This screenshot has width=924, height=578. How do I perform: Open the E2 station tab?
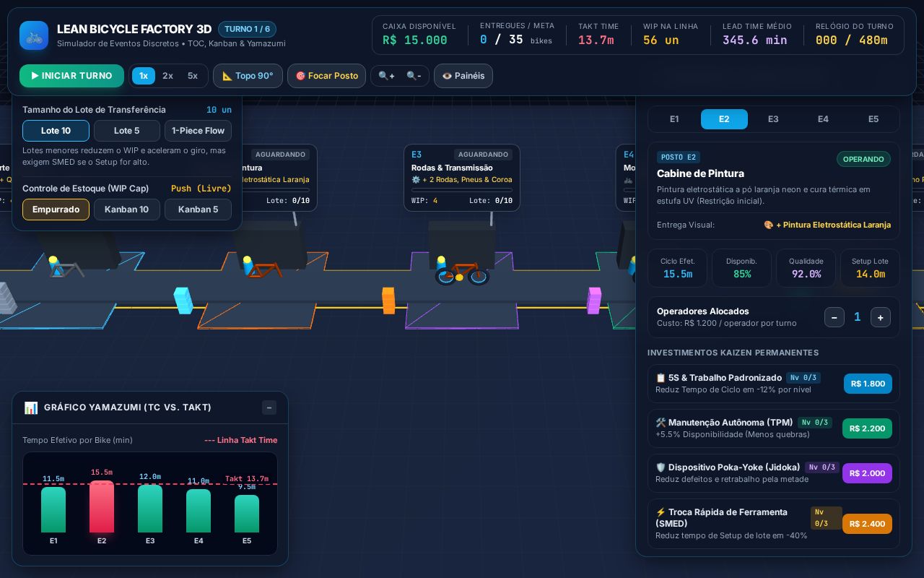pos(724,119)
